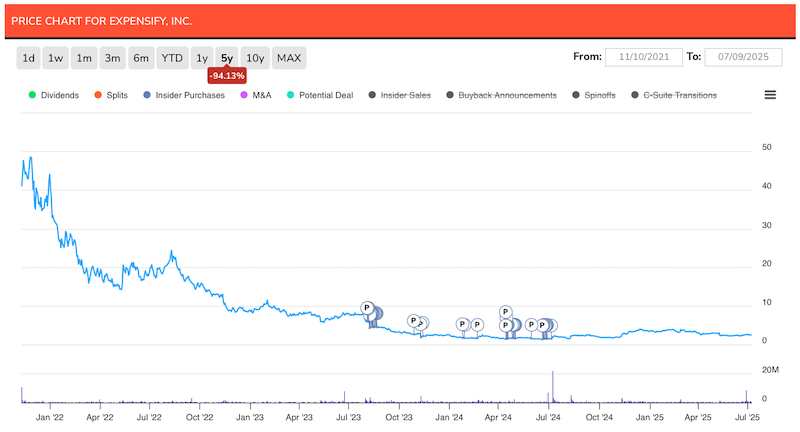Switch to the 1d range
This screenshot has height=432, width=800.
(28, 58)
